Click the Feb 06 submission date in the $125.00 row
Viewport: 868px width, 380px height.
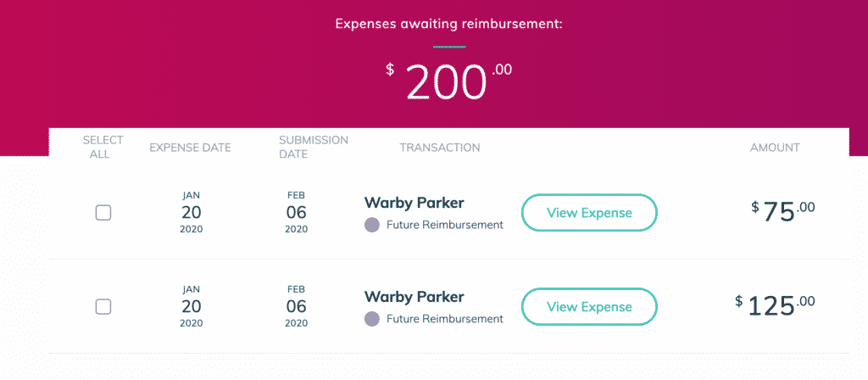pyautogui.click(x=296, y=306)
